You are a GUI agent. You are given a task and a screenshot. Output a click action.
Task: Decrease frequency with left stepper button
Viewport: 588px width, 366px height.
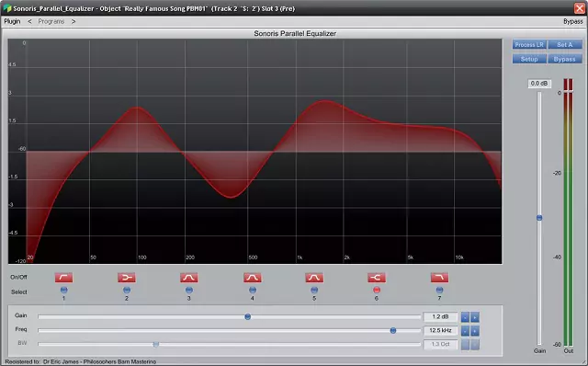465,331
